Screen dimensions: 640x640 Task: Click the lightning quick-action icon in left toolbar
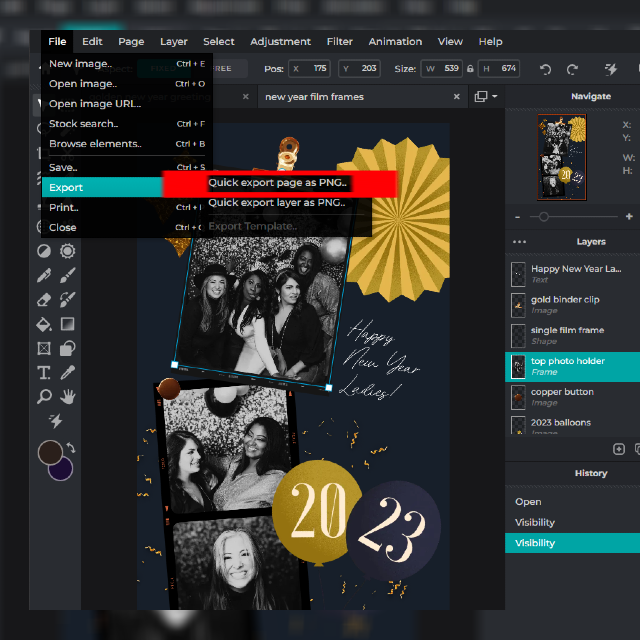[x=56, y=421]
